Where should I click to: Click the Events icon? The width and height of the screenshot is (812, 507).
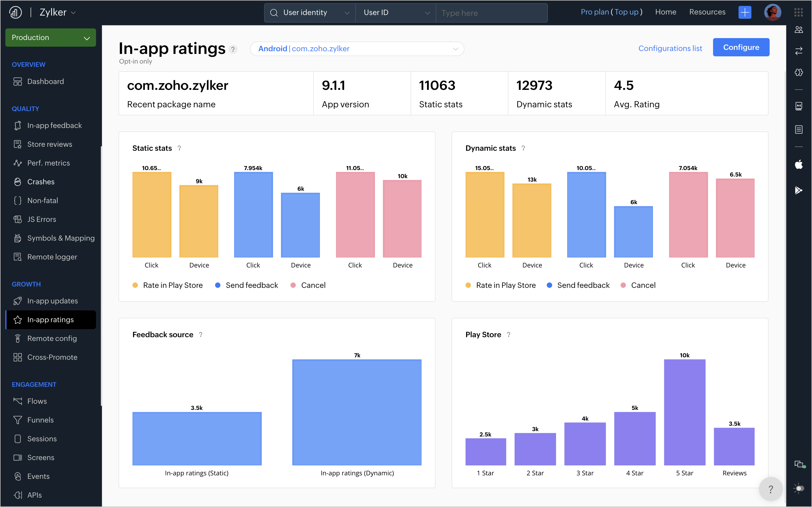point(18,476)
